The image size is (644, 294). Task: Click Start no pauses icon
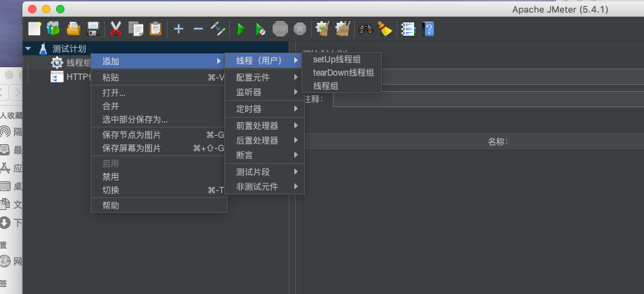tap(261, 29)
